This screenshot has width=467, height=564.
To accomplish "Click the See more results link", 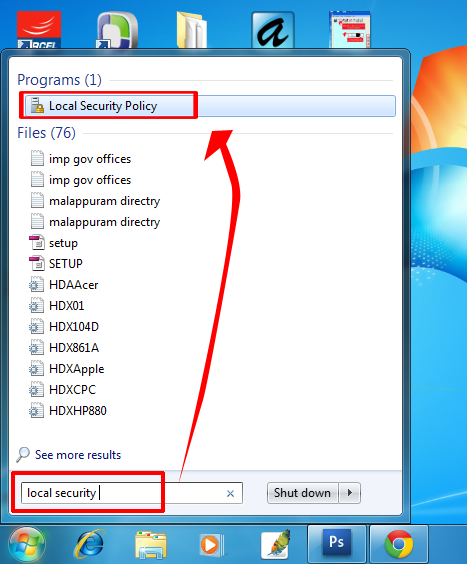I will (78, 455).
